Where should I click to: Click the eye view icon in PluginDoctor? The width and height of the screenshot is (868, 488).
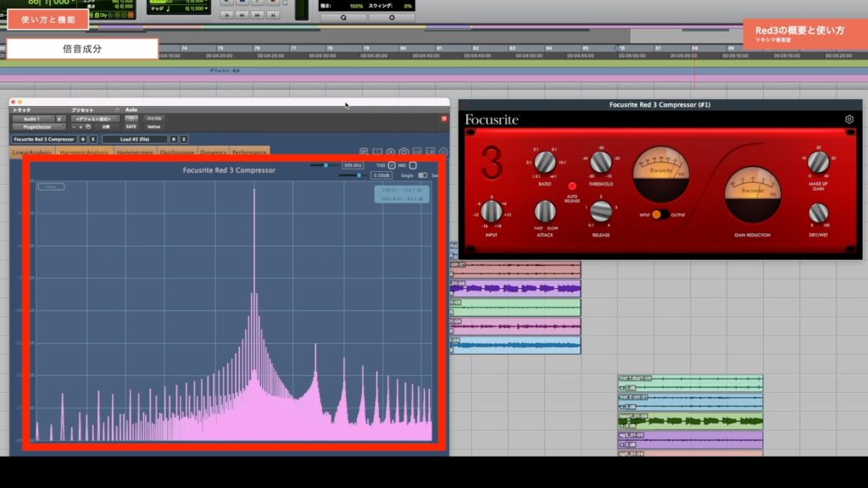391,152
